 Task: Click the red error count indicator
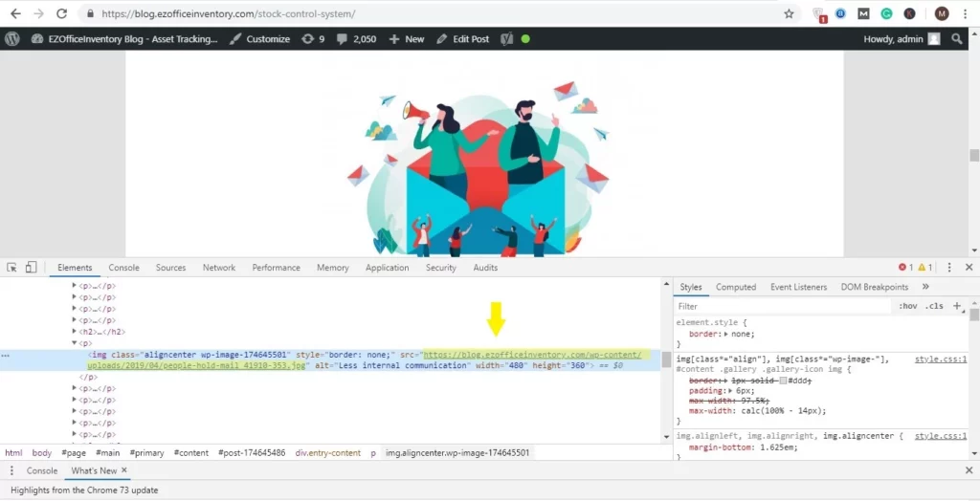point(905,268)
